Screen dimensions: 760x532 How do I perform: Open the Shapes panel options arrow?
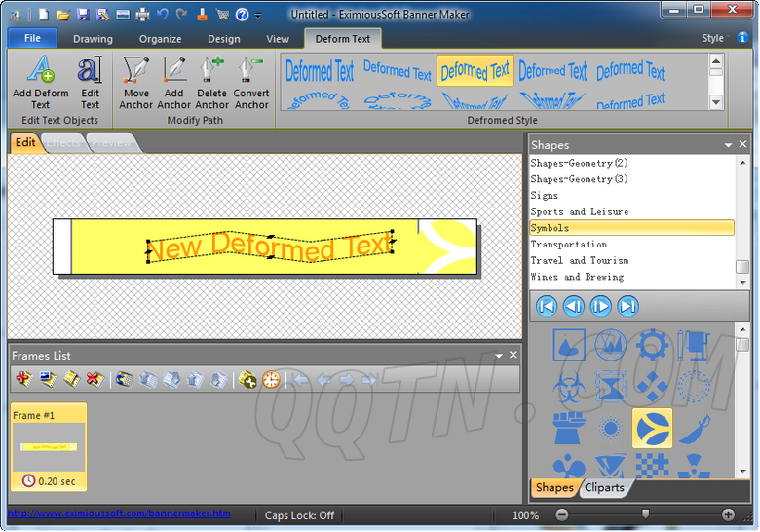coord(728,145)
